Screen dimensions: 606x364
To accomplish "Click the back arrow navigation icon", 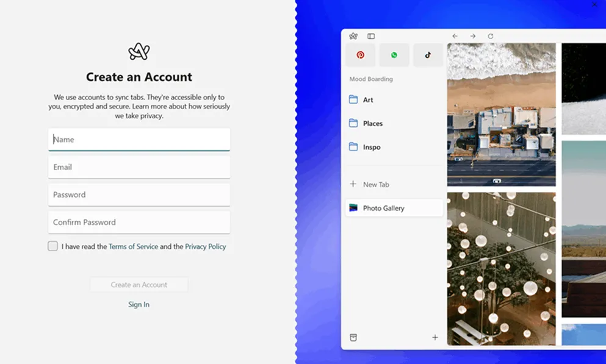I will click(455, 37).
